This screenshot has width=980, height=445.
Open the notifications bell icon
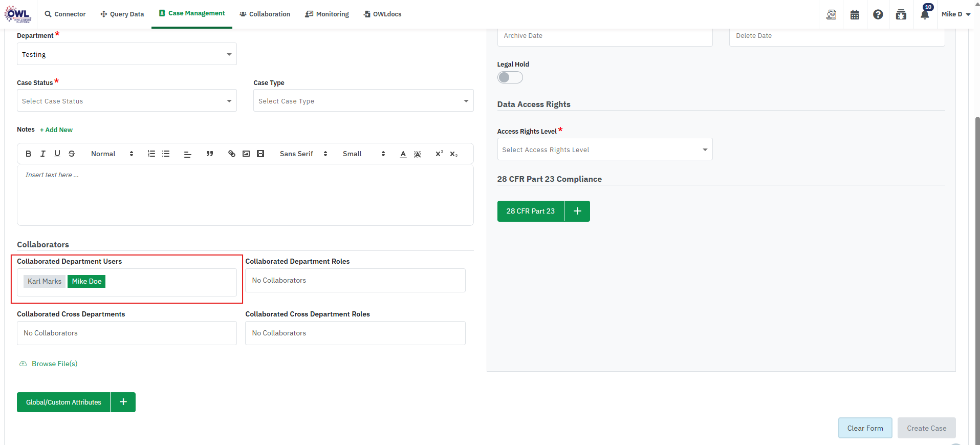[x=925, y=14]
